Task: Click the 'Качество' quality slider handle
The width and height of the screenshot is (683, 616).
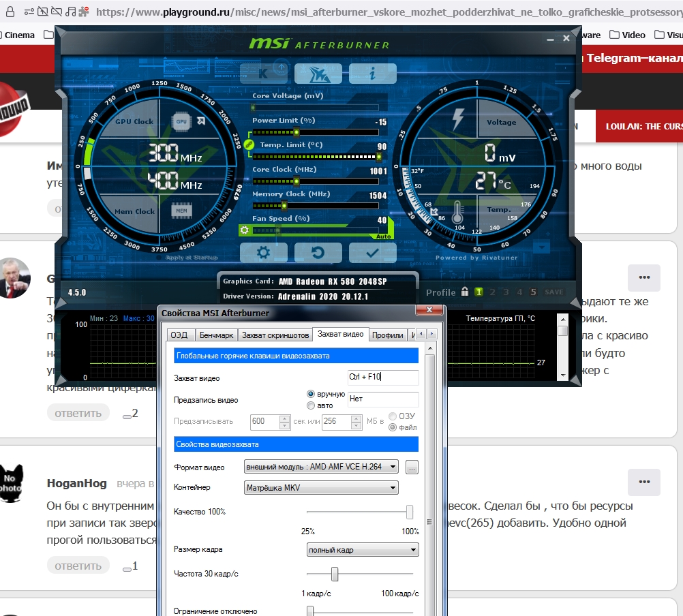Action: pyautogui.click(x=410, y=512)
